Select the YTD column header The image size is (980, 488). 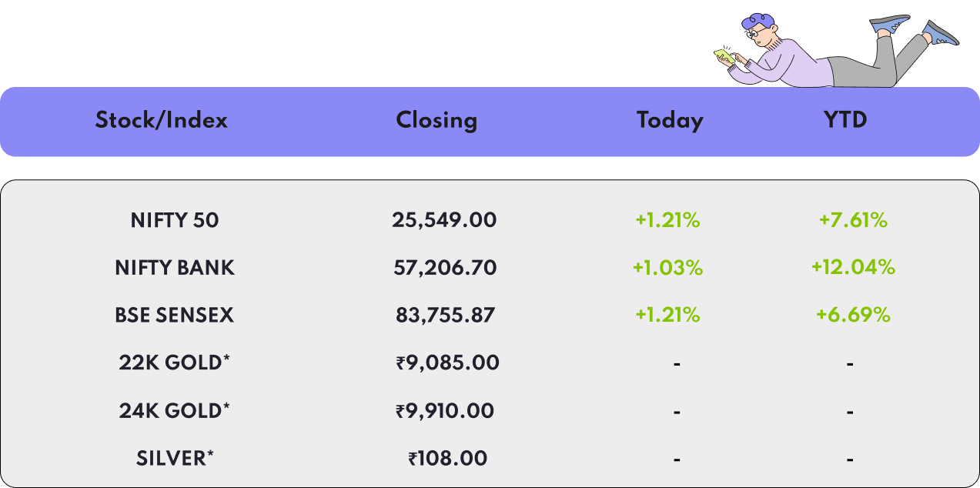click(x=845, y=120)
